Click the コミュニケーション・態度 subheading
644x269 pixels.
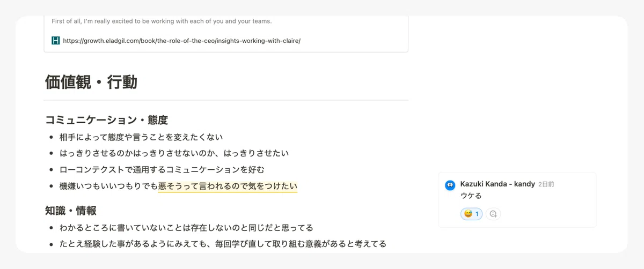[106, 120]
